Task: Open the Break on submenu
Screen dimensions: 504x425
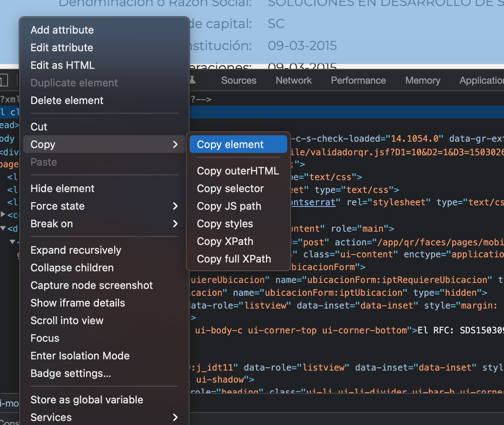Action: pyautogui.click(x=104, y=224)
